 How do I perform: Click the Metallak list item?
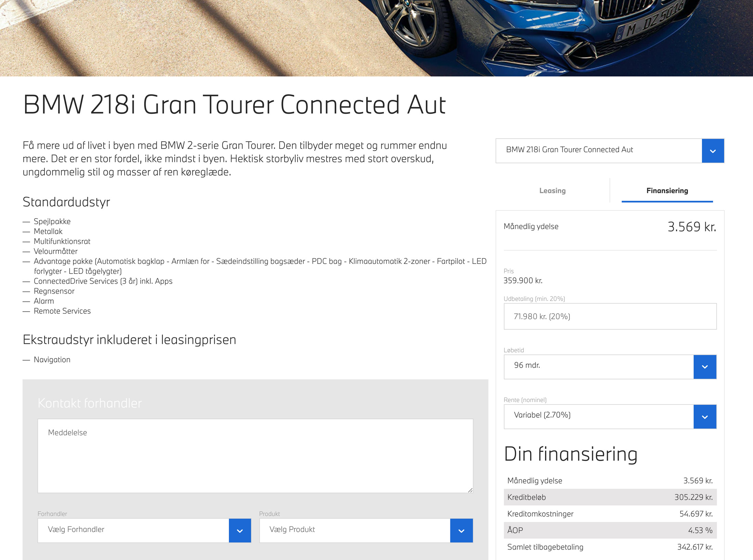[x=48, y=231]
